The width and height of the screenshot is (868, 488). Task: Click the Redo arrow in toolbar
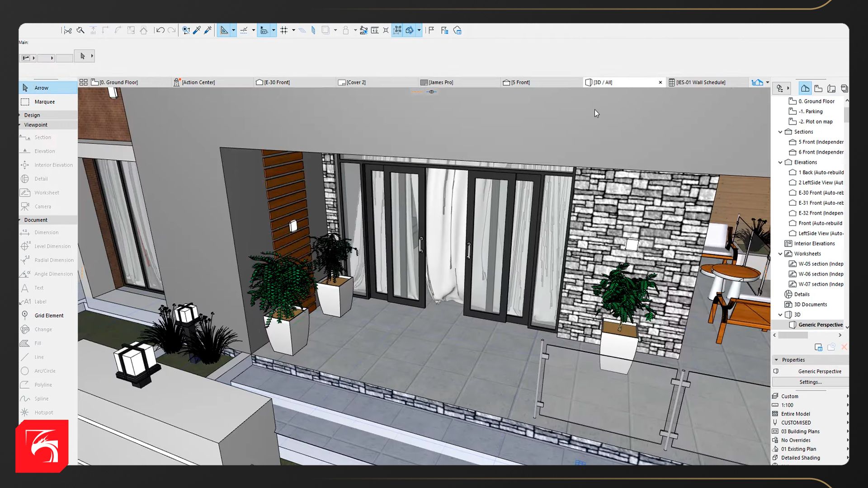171,30
